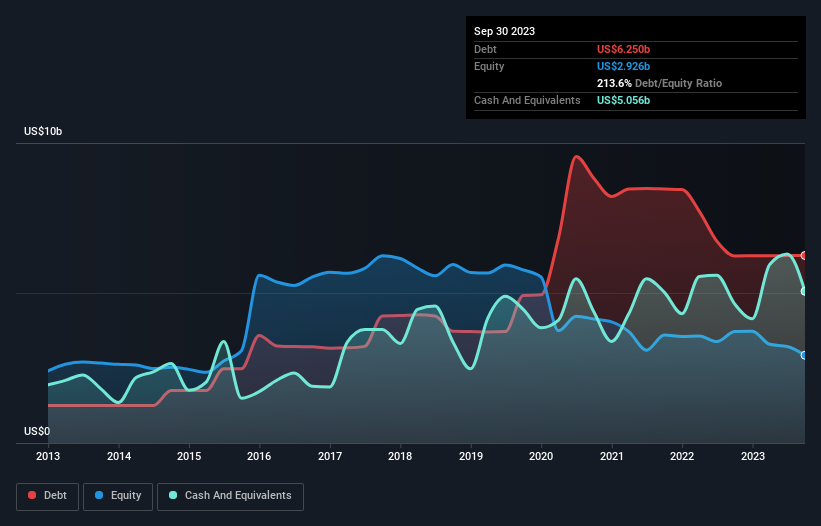
Task: Click the blue Equity legend dot
Action: (99, 495)
